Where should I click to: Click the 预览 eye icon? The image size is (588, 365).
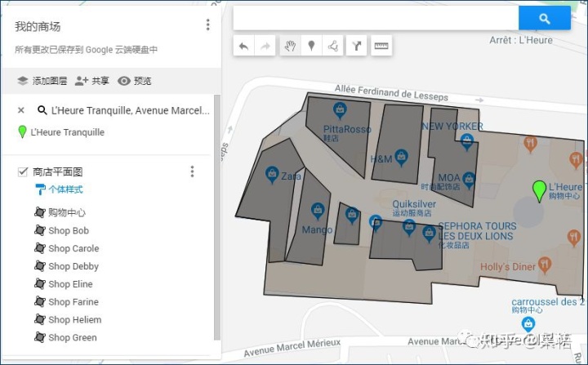click(124, 81)
